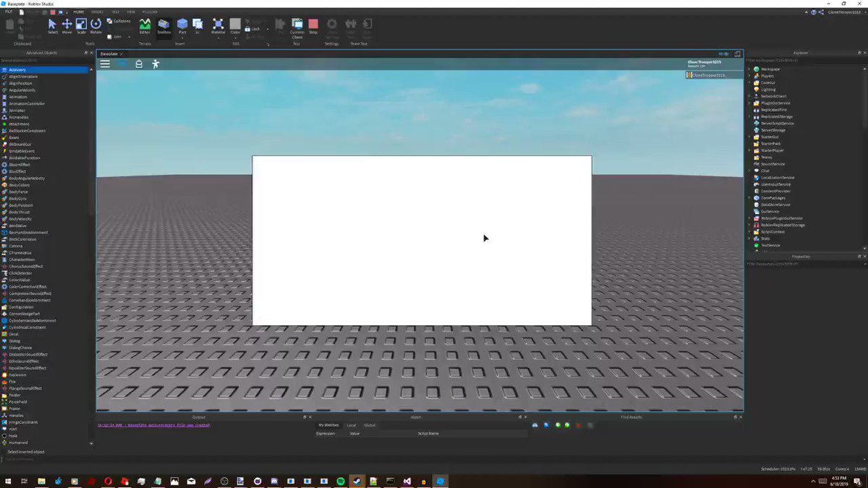Select Accessory in Advanced Objects list
The height and width of the screenshot is (488, 868).
coord(45,69)
